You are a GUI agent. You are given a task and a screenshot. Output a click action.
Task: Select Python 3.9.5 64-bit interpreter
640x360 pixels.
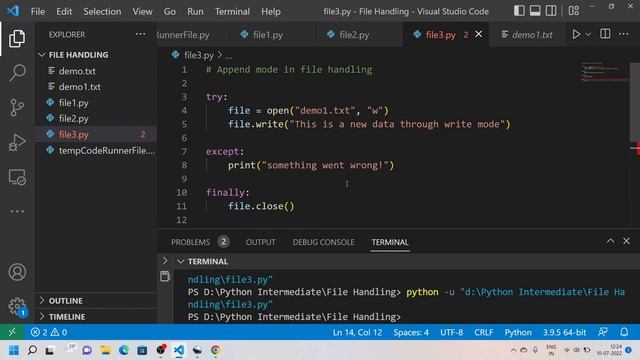coord(564,332)
